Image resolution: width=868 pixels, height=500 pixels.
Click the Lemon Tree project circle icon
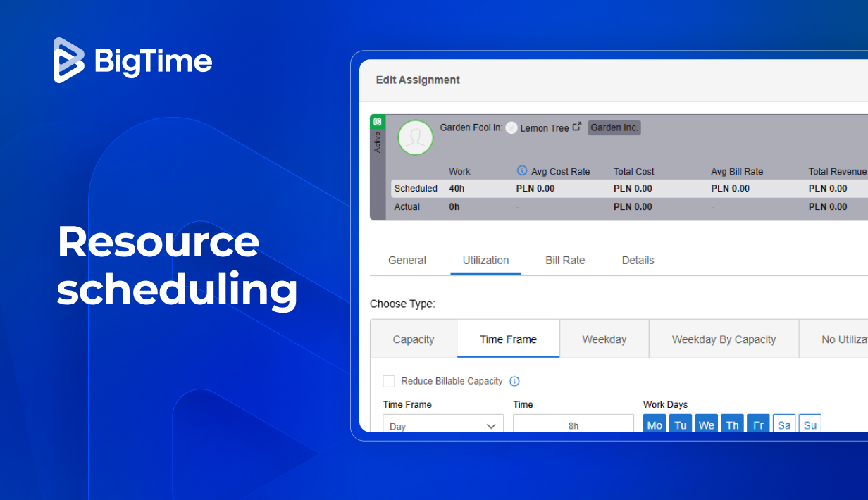(x=512, y=128)
